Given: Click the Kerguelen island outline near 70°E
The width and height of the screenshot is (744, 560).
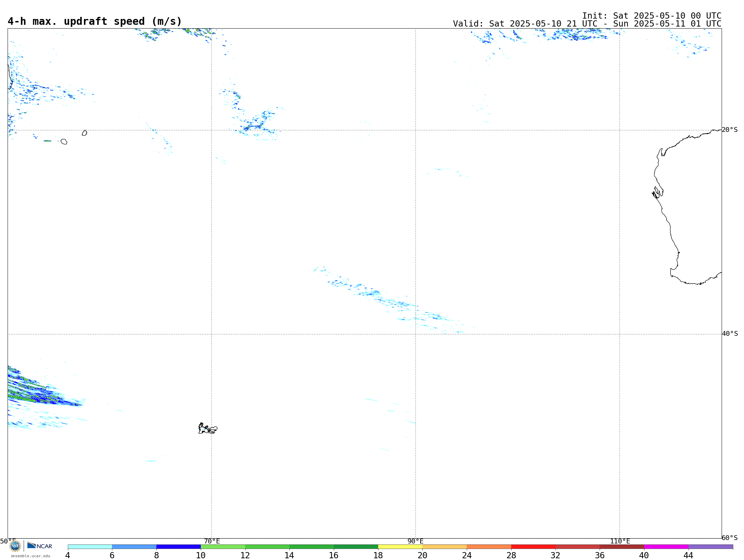Looking at the screenshot, I should pyautogui.click(x=208, y=428).
